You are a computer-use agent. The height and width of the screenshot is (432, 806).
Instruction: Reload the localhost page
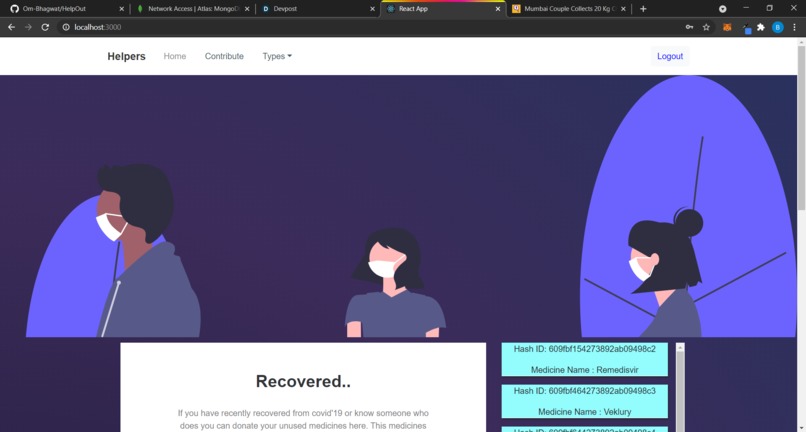point(45,27)
